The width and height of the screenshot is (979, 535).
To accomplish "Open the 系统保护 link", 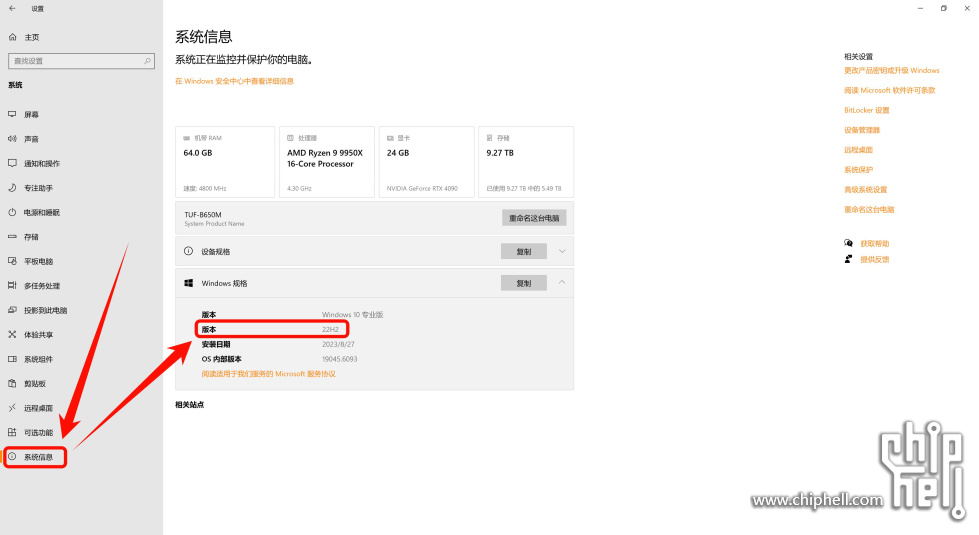I will 858,170.
